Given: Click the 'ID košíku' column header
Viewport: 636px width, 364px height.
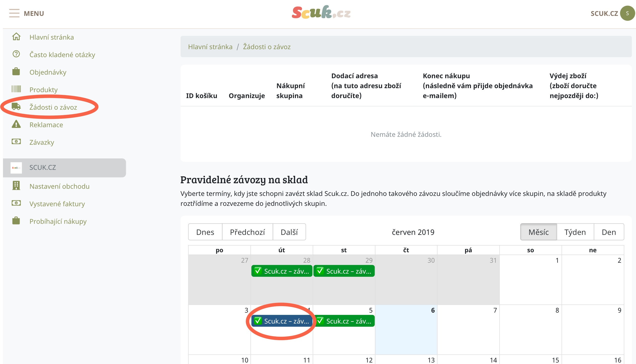Looking at the screenshot, I should [201, 96].
